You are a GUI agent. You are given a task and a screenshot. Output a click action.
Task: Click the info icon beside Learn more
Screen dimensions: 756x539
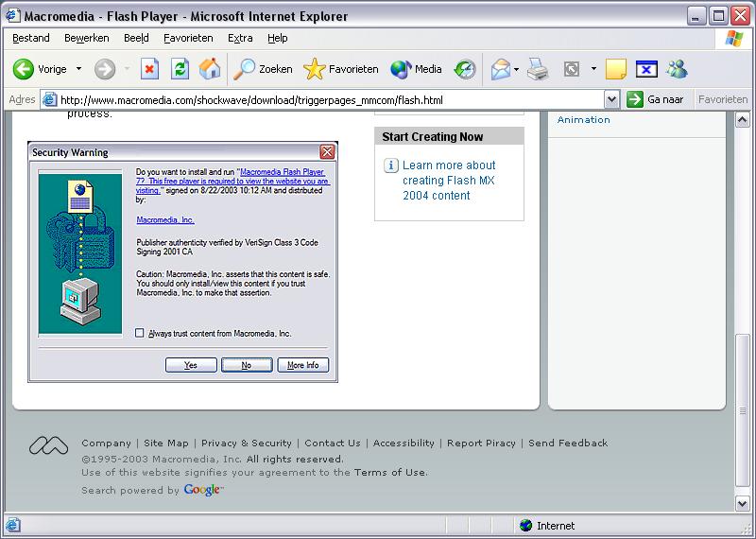coord(390,165)
